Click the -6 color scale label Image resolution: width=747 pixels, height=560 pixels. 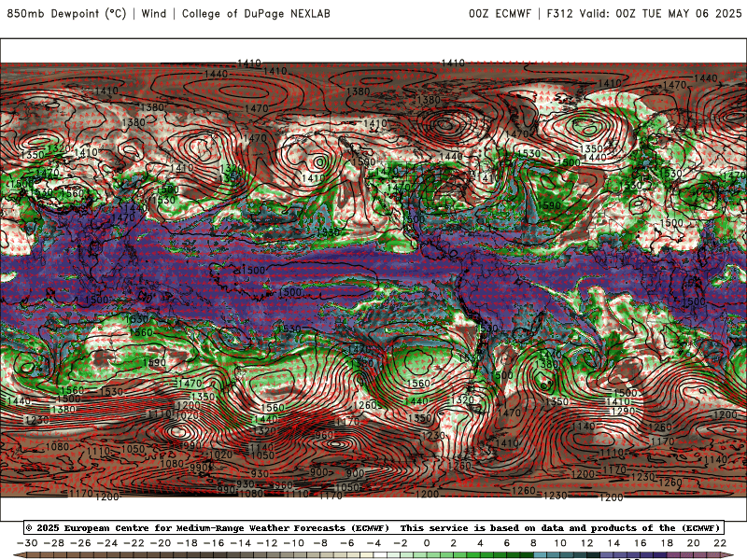click(x=347, y=543)
